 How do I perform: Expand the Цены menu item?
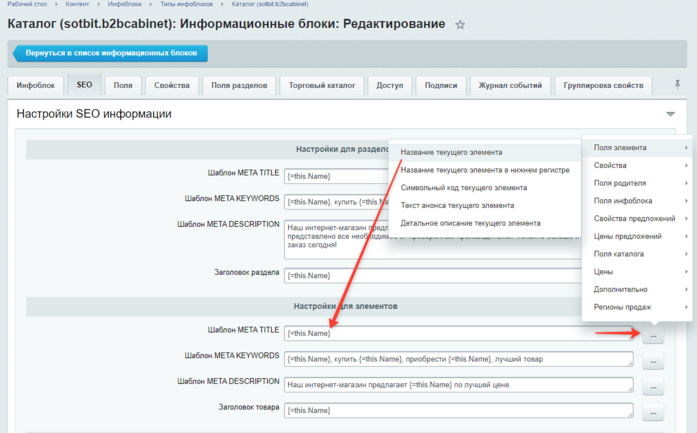pyautogui.click(x=637, y=272)
